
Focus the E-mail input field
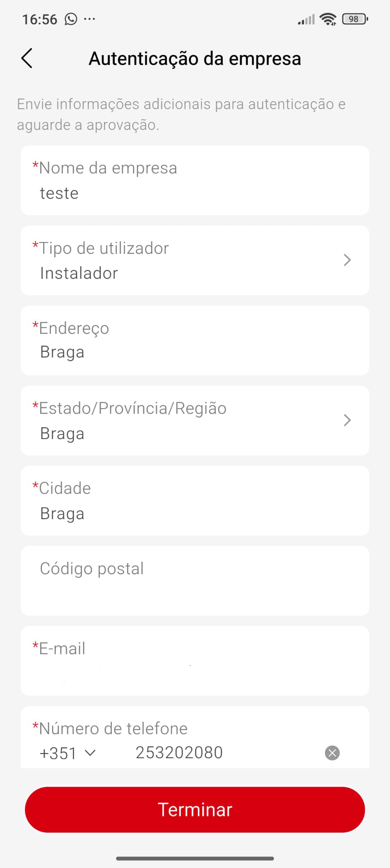(195, 672)
